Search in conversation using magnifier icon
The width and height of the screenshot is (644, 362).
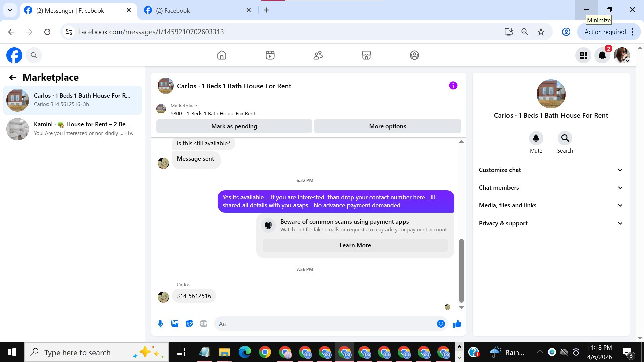coord(565,138)
